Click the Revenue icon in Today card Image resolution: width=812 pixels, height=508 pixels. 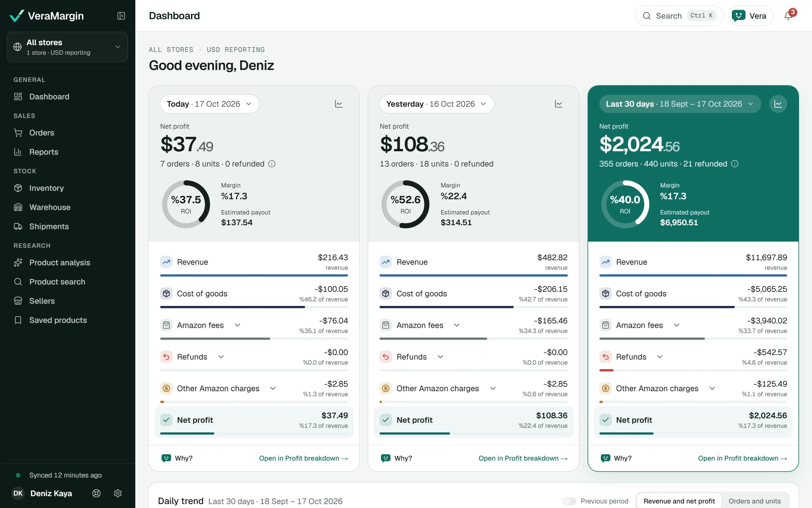point(166,262)
